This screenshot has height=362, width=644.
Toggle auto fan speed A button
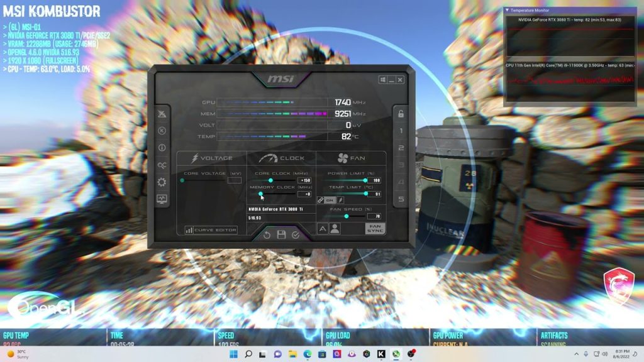[323, 229]
